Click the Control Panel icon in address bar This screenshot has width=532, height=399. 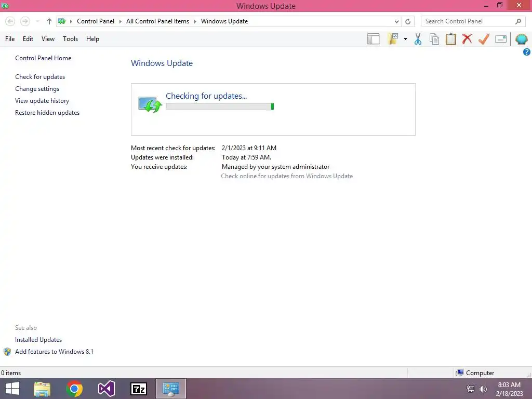62,21
